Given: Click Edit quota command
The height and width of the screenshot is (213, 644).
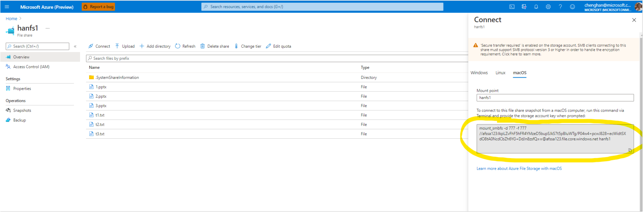Looking at the screenshot, I should click(x=279, y=46).
